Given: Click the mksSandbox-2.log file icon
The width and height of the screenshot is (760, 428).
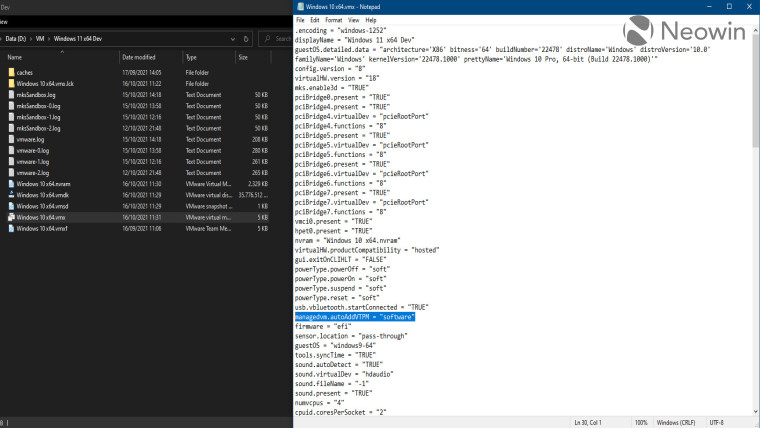Looking at the screenshot, I should (x=11, y=128).
